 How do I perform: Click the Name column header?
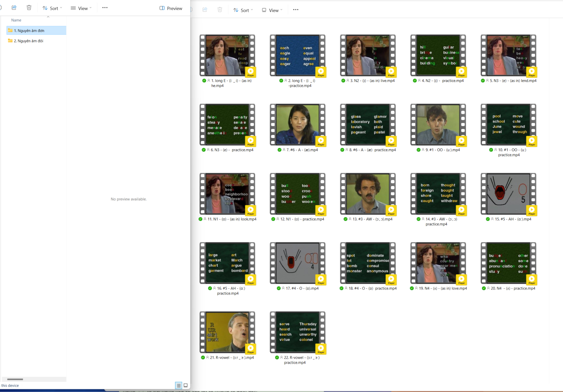(x=16, y=20)
